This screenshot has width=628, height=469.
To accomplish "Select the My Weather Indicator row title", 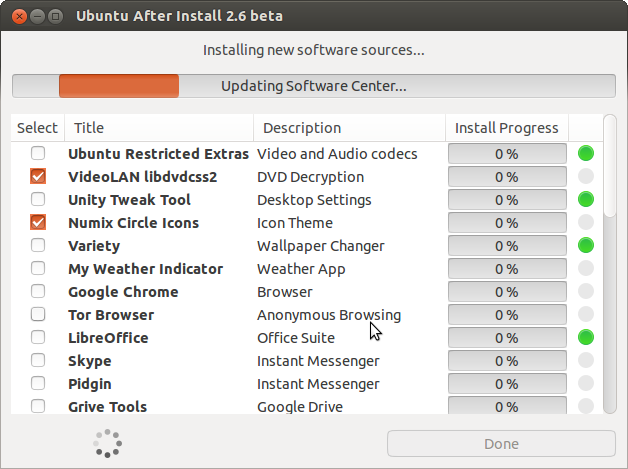I will point(145,269).
